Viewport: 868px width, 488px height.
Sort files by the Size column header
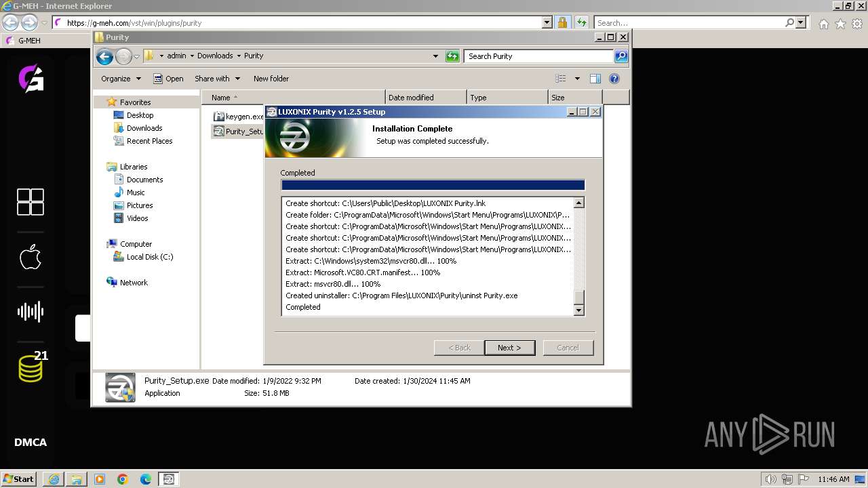point(575,98)
